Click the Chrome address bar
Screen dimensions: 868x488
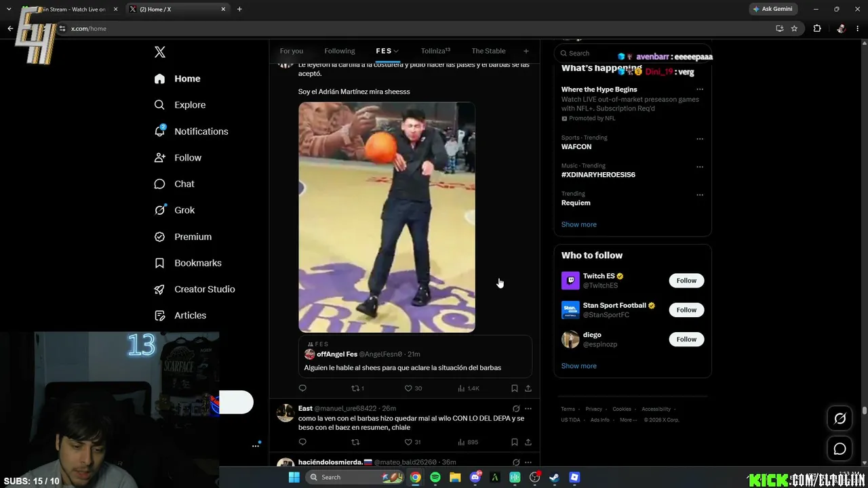(x=414, y=28)
